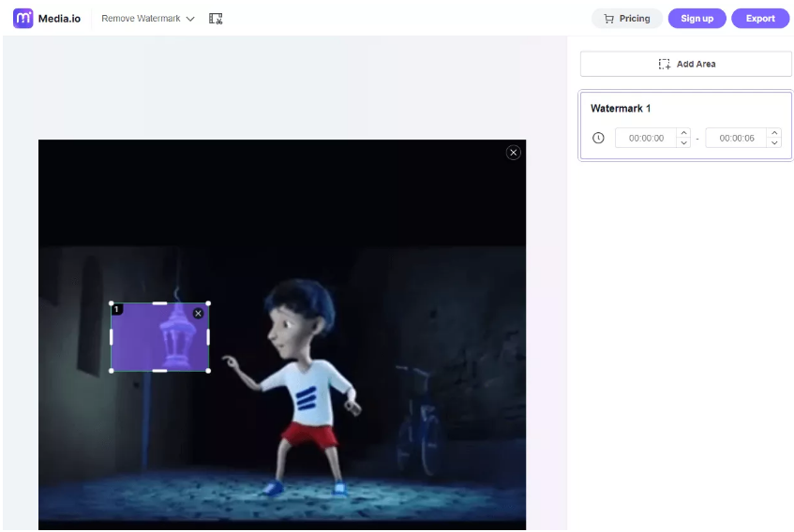Select the purple watermark selection area

pos(159,337)
